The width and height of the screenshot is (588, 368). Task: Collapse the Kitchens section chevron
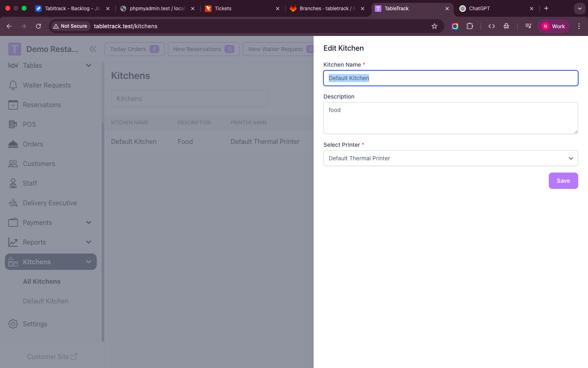[89, 262]
